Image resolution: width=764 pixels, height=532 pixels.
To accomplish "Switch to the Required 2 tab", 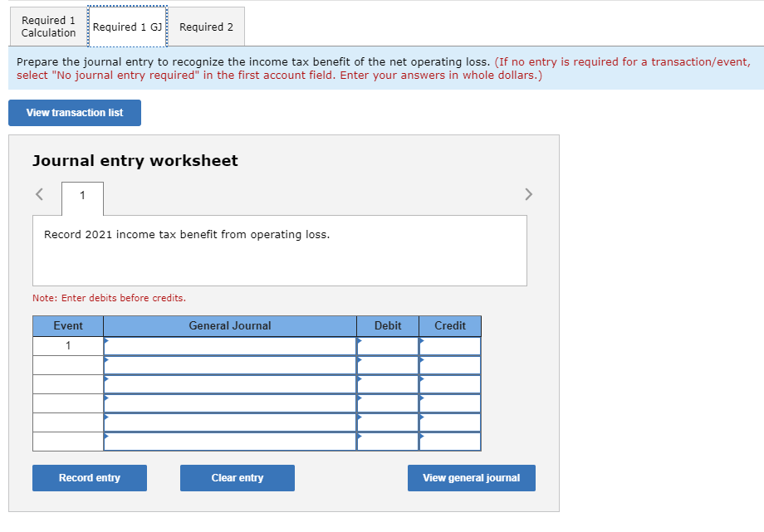I will 206,27.
